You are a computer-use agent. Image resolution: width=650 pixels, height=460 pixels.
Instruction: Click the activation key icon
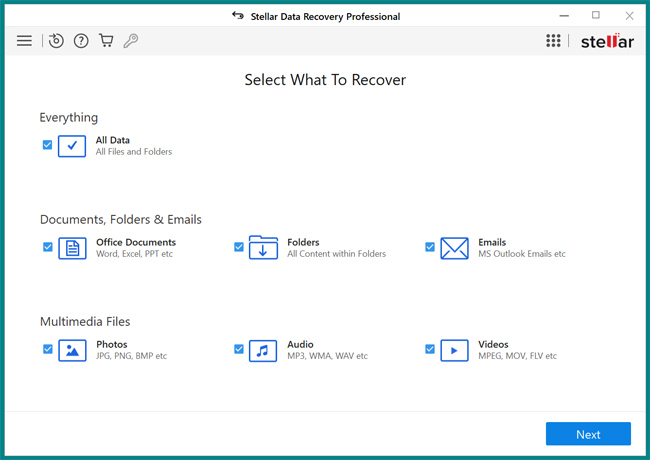(x=131, y=41)
